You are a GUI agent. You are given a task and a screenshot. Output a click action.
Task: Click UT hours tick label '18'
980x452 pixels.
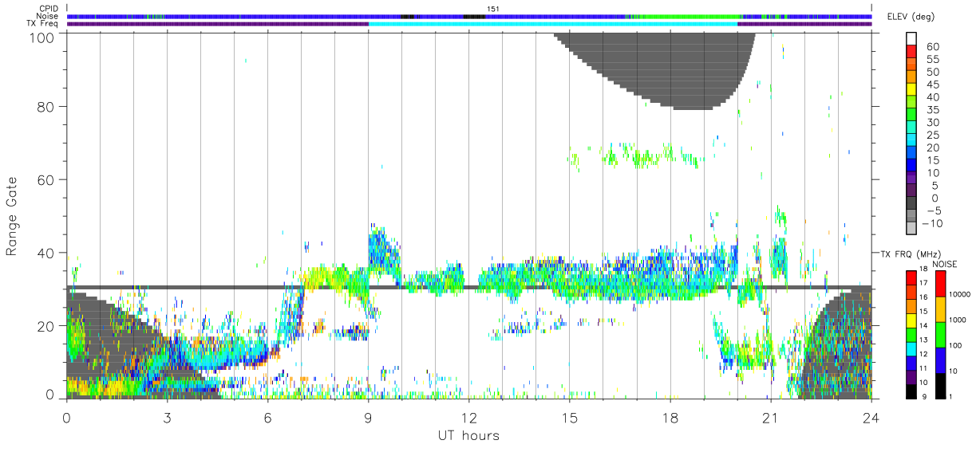tap(670, 418)
